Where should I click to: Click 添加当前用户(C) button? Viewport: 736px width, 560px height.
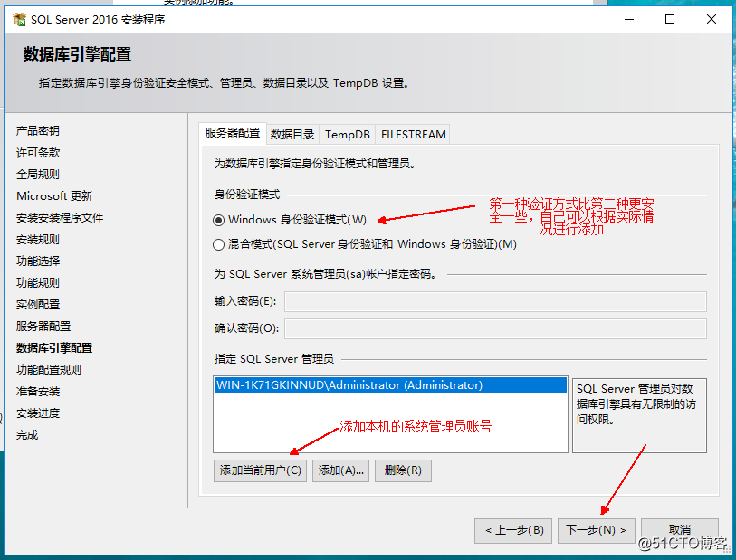coord(260,470)
